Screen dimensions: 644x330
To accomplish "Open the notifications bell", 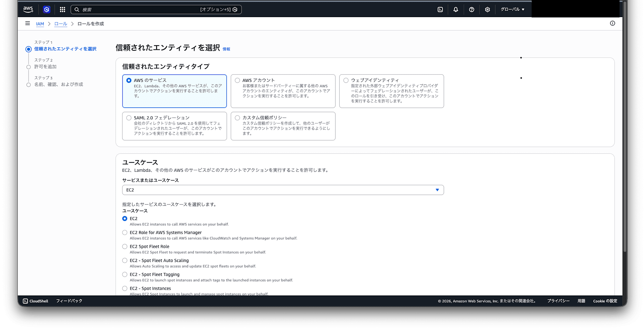I will (456, 9).
